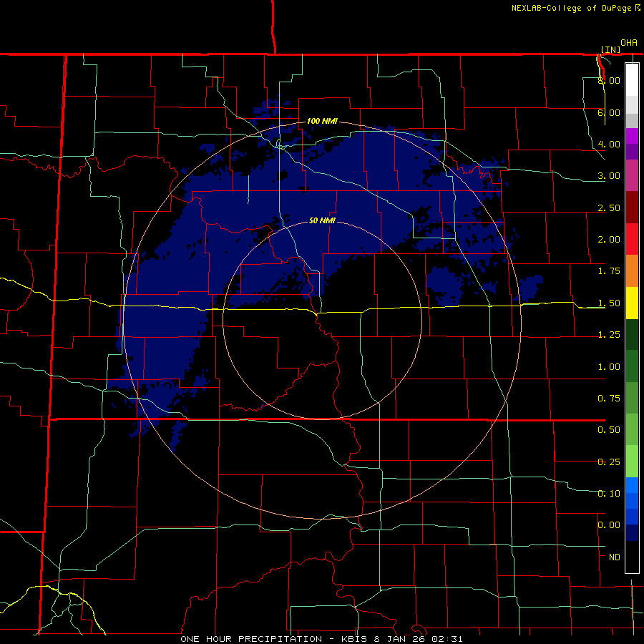644x644 pixels.
Task: Click the NEXLAB-College of DuPage credit text
Action: tap(572, 8)
